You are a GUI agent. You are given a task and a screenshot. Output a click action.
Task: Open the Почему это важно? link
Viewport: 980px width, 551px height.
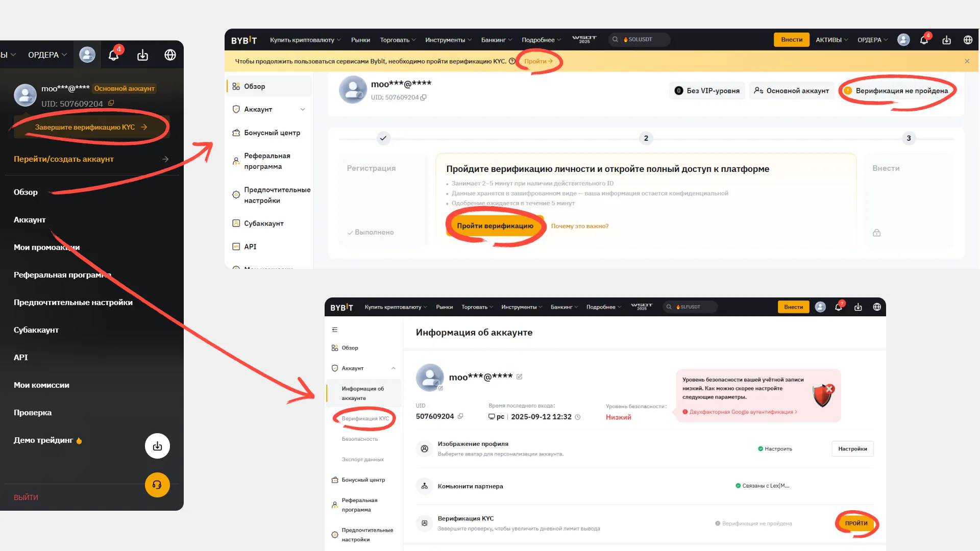[579, 226]
